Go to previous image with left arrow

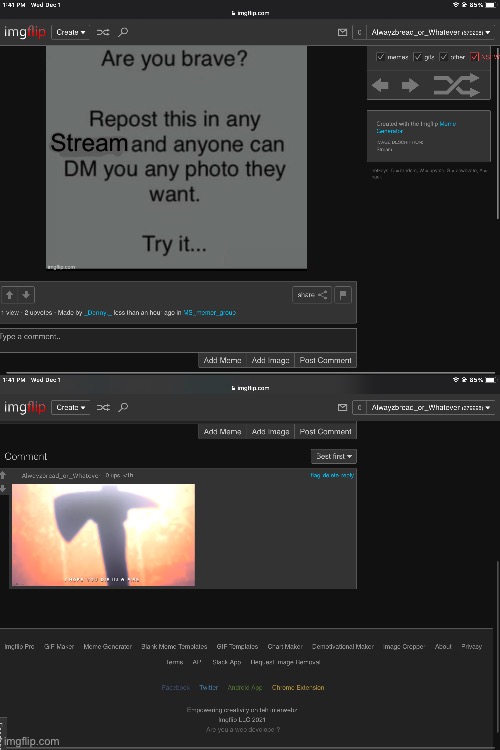pyautogui.click(x=380, y=86)
